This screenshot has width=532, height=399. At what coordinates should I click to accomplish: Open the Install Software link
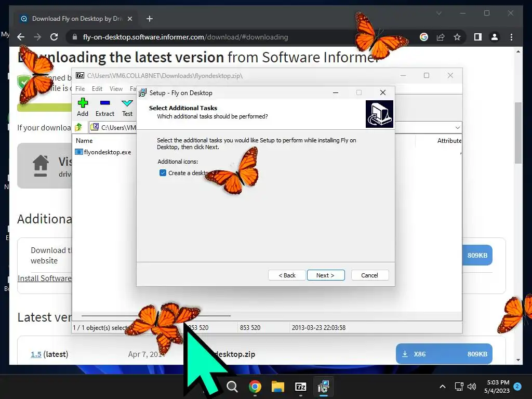click(x=45, y=278)
